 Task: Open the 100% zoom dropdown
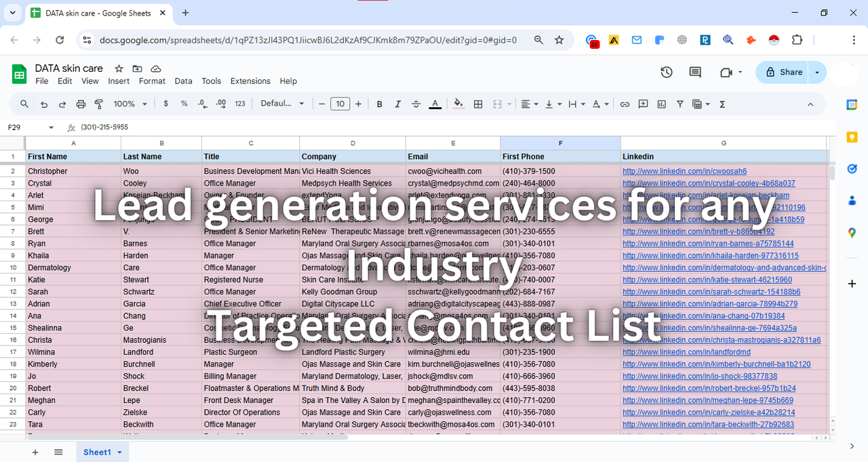130,104
